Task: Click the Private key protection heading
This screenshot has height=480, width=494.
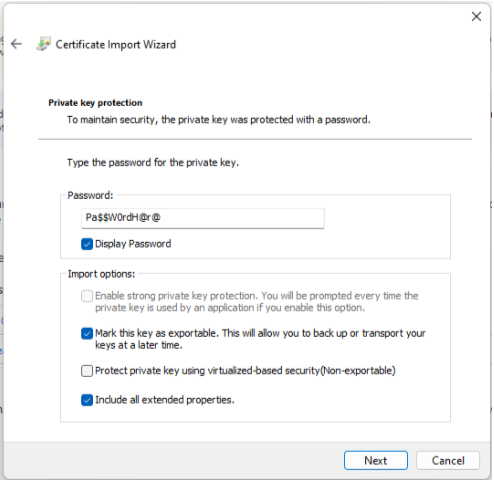Action: (95, 103)
